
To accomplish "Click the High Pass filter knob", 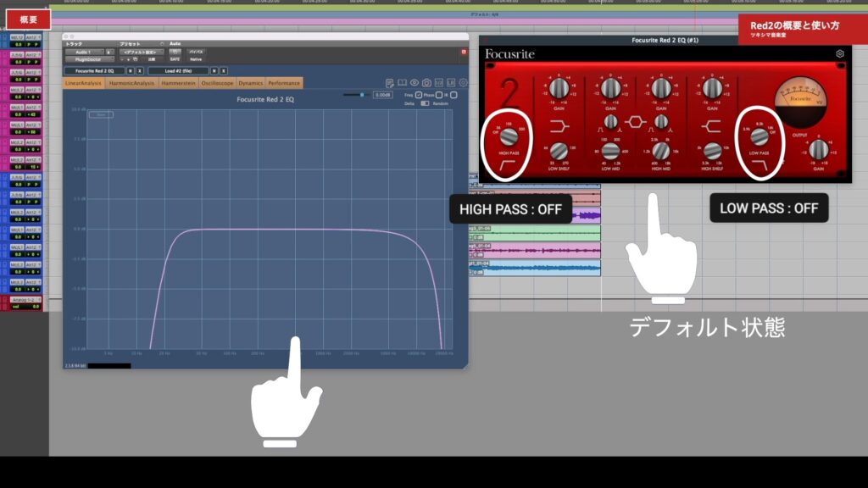I will coord(509,136).
